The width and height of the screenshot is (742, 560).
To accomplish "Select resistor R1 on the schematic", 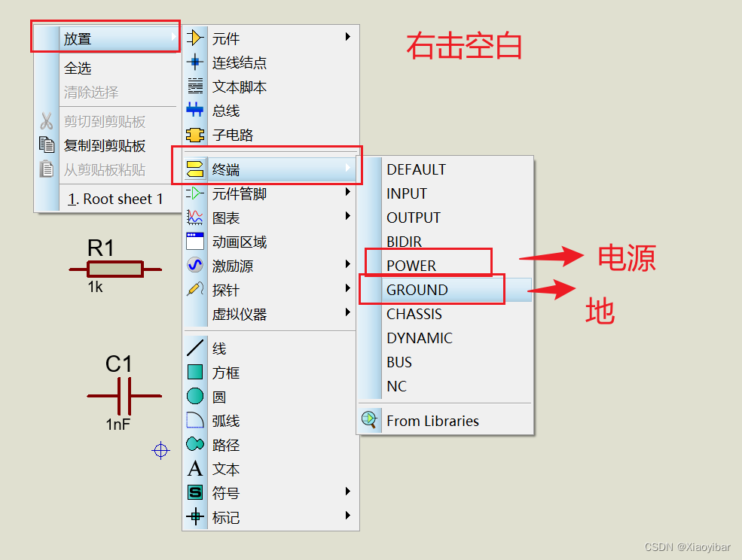I will pyautogui.click(x=115, y=269).
